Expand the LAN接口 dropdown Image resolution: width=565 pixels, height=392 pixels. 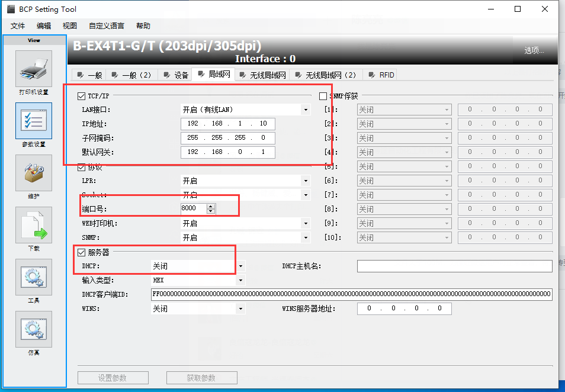[x=306, y=110]
